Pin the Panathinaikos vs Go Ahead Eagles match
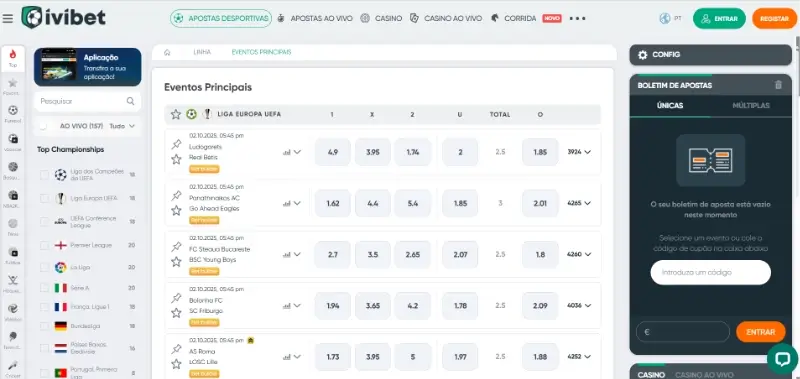Viewport: 800px width, 379px height. pyautogui.click(x=176, y=195)
